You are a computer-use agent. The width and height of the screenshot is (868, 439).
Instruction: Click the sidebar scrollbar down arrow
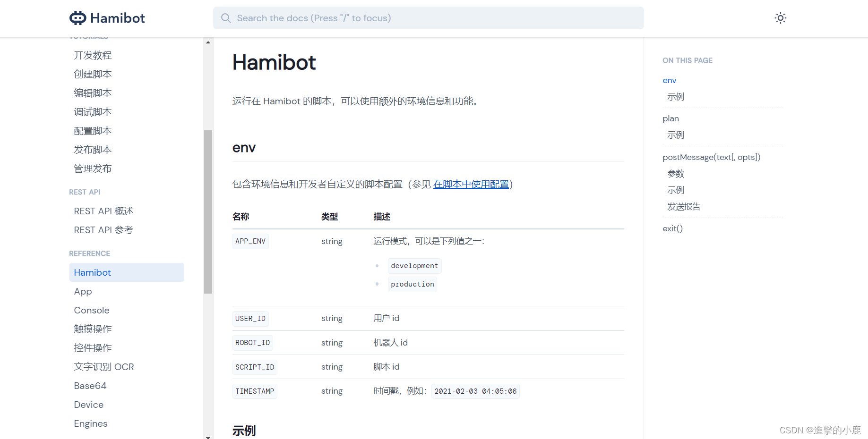[208, 437]
